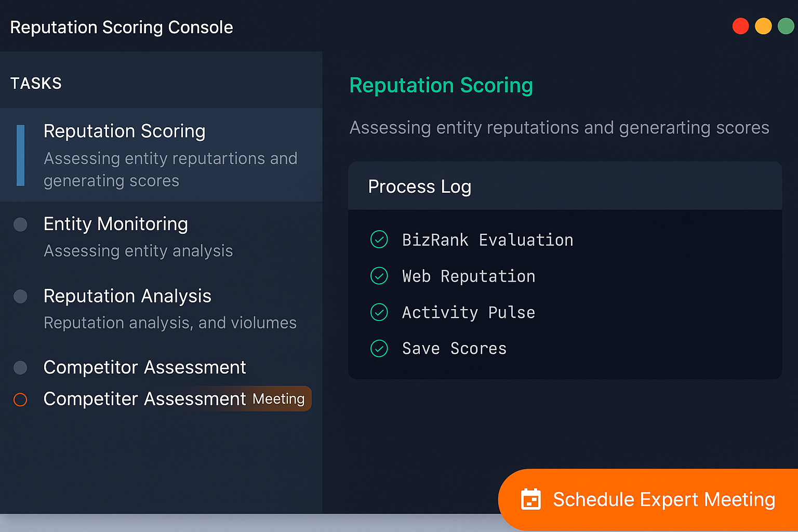
Task: Click the BizRank Evaluation checkmark icon
Action: [379, 240]
